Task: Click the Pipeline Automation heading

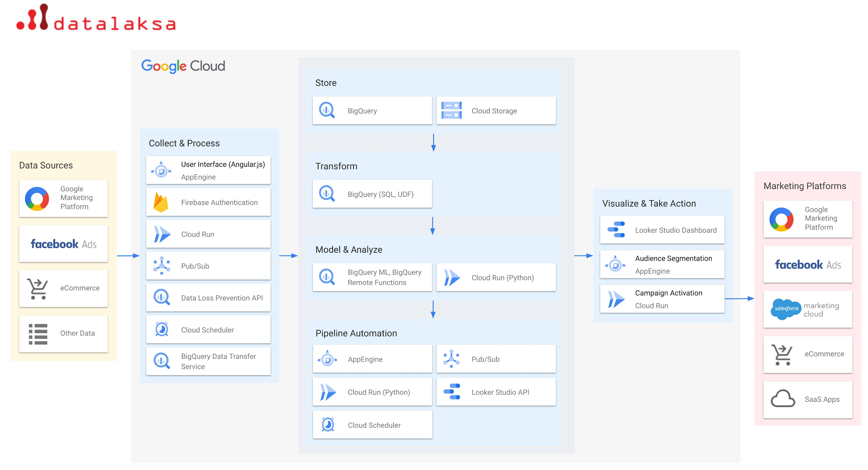Action: pyautogui.click(x=356, y=333)
